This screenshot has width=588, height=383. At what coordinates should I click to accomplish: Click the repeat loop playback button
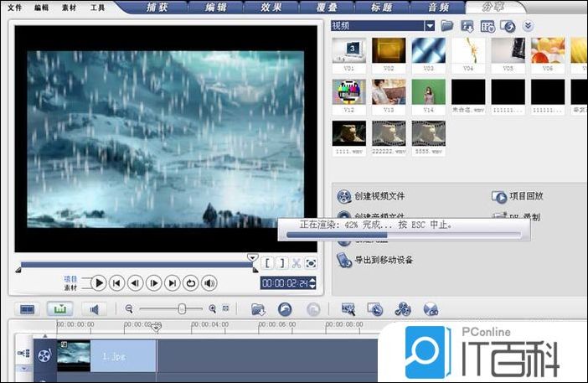pyautogui.click(x=191, y=283)
